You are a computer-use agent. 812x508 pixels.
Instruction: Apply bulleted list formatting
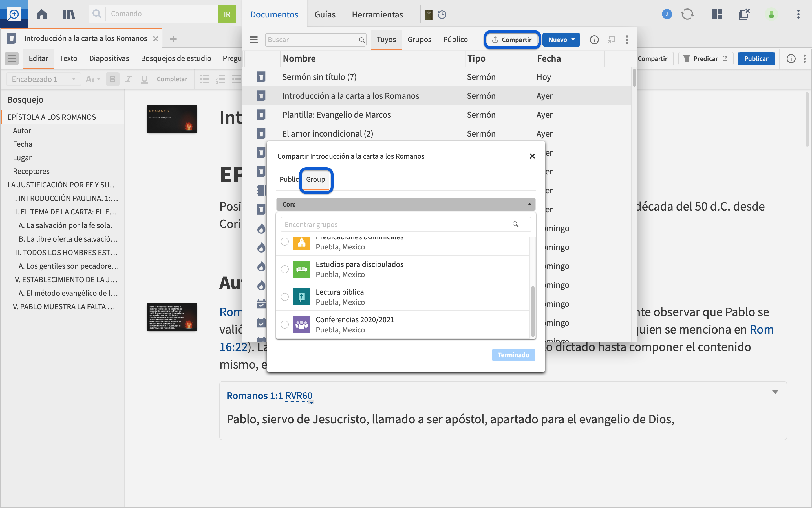pos(204,79)
